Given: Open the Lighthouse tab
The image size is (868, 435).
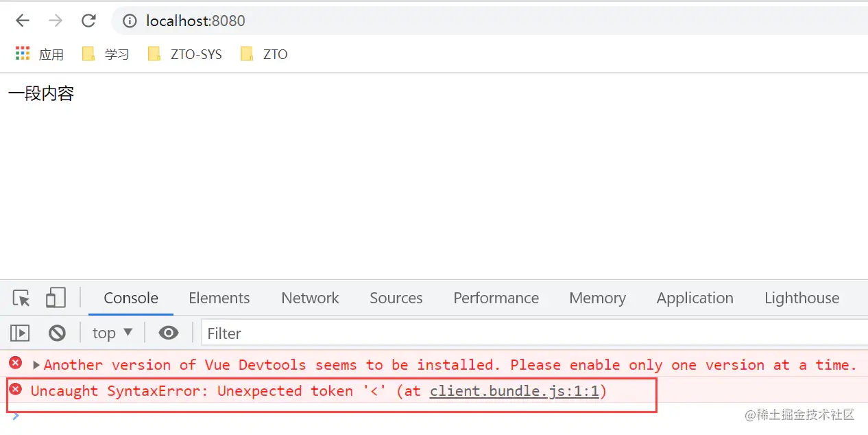Looking at the screenshot, I should [801, 298].
